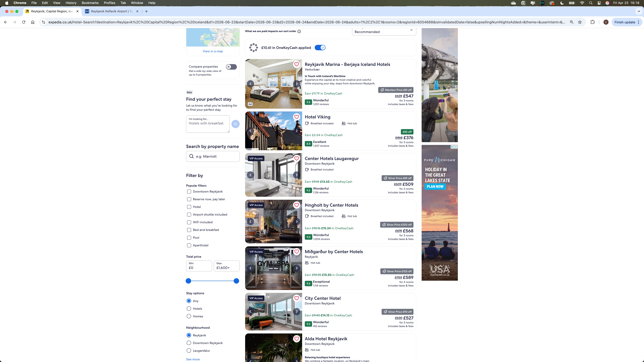Image resolution: width=644 pixels, height=362 pixels.
Task: Click the info icon beside sort order notice
Action: click(299, 31)
